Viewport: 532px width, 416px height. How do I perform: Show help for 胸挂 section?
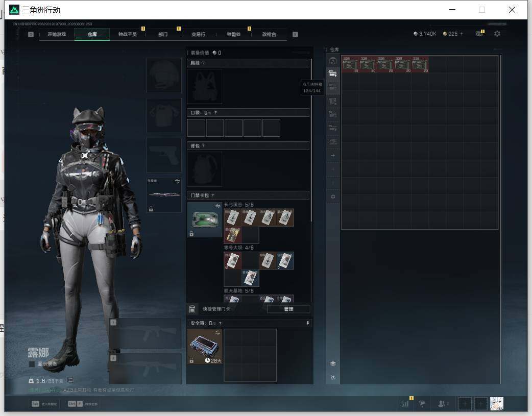pos(203,63)
